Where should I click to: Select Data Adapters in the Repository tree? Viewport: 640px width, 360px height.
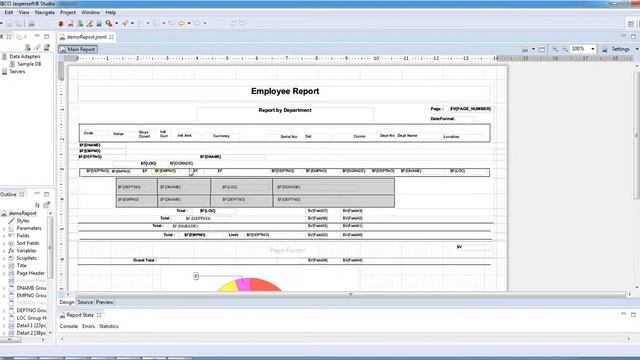pos(25,57)
